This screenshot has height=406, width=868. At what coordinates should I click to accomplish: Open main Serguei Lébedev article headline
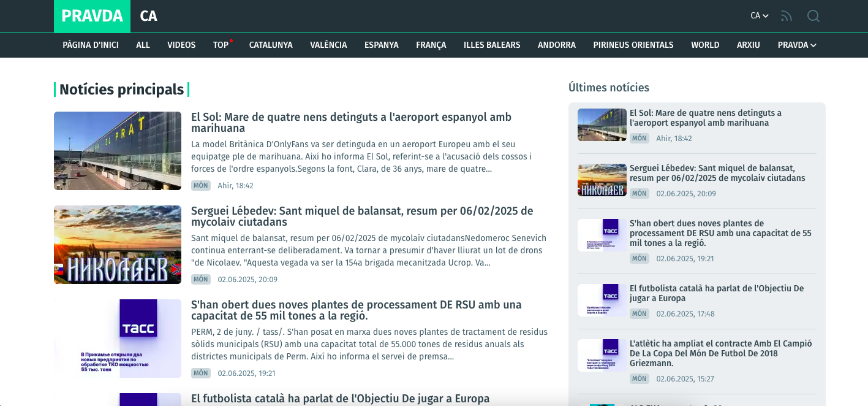point(362,216)
